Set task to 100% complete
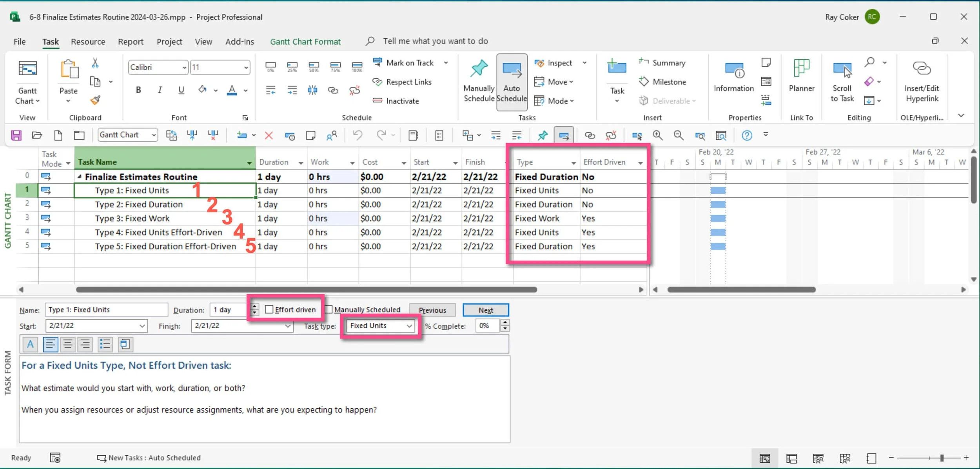Image resolution: width=980 pixels, height=469 pixels. (x=357, y=66)
